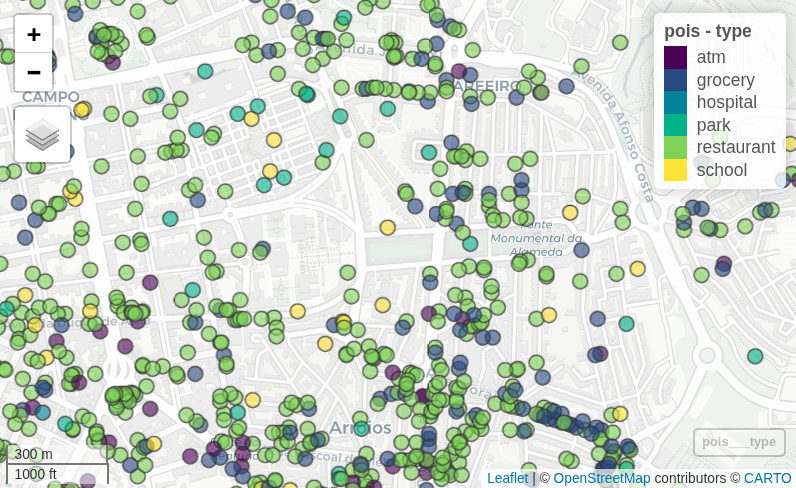Open the CARTO attribution link
This screenshot has width=796, height=488.
[767, 478]
